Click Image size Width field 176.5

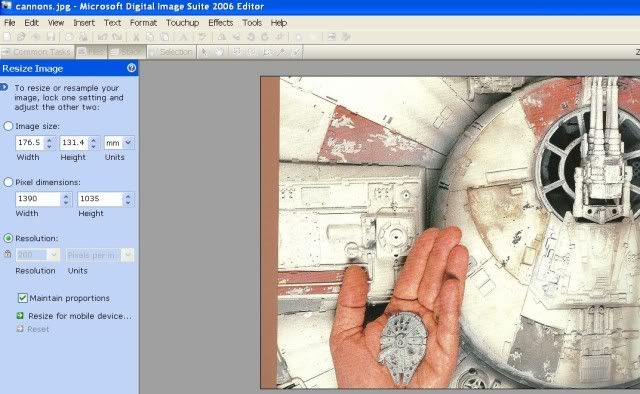click(31, 142)
